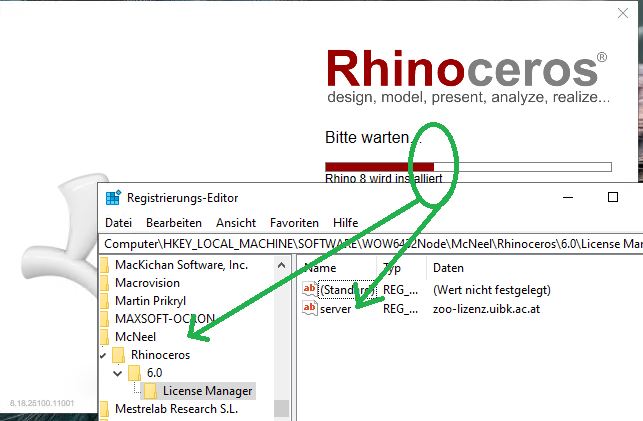Click the Macrovision folder icon
This screenshot has height=421, width=643.
point(105,283)
